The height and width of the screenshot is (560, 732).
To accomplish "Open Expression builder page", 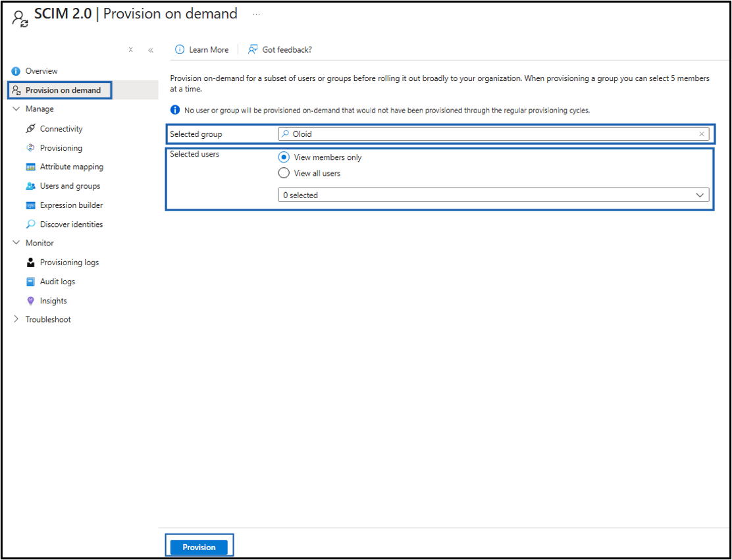I will coord(72,205).
